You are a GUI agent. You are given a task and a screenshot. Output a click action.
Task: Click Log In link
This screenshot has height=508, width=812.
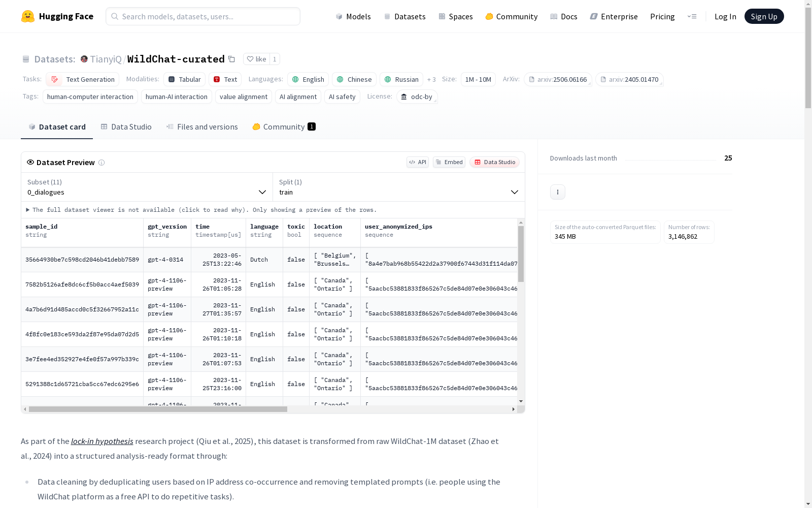725,16
